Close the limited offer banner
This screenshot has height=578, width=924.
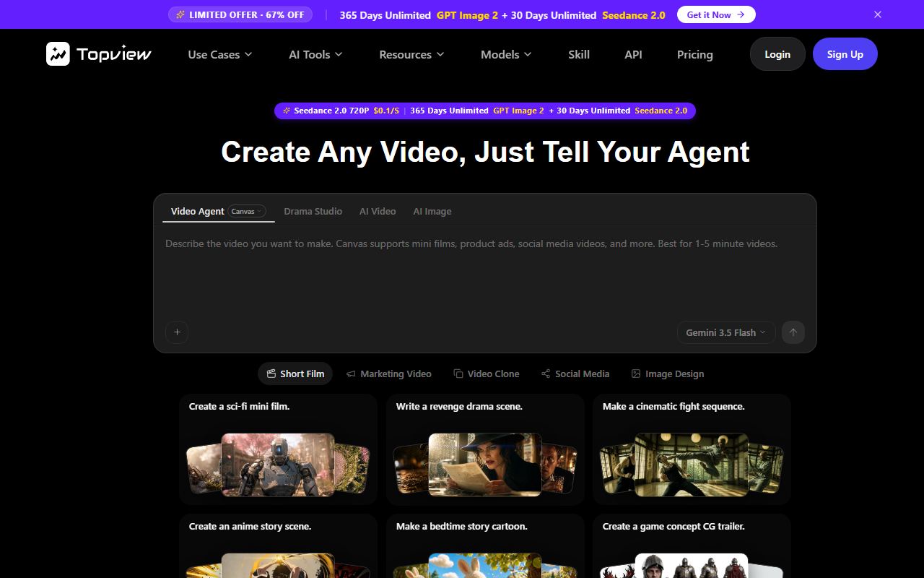tap(878, 14)
